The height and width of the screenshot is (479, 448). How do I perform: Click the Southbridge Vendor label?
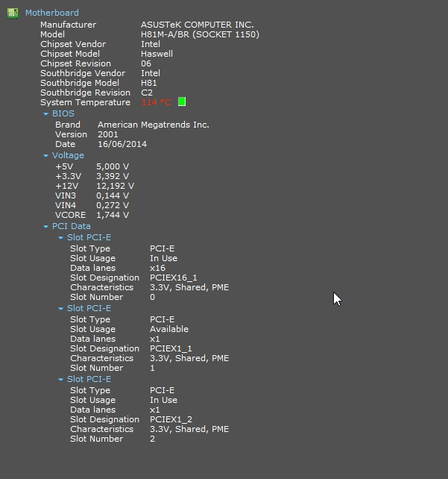pos(83,73)
